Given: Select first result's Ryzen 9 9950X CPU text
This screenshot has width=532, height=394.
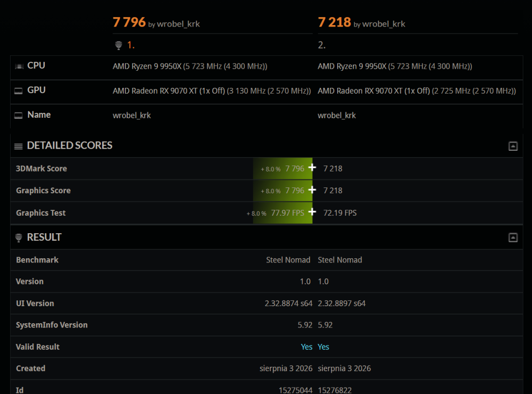Looking at the screenshot, I should (190, 66).
